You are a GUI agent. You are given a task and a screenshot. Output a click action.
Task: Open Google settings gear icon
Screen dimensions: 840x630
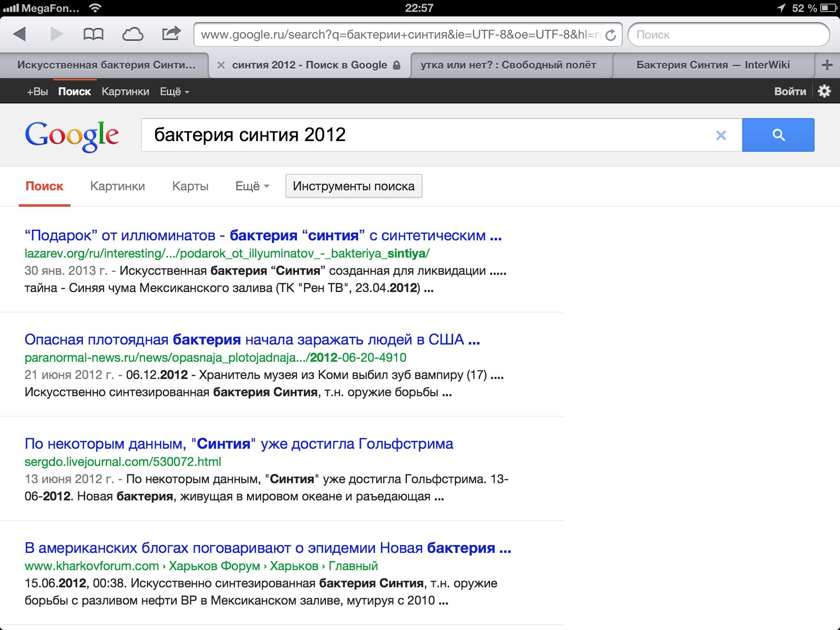click(x=824, y=91)
